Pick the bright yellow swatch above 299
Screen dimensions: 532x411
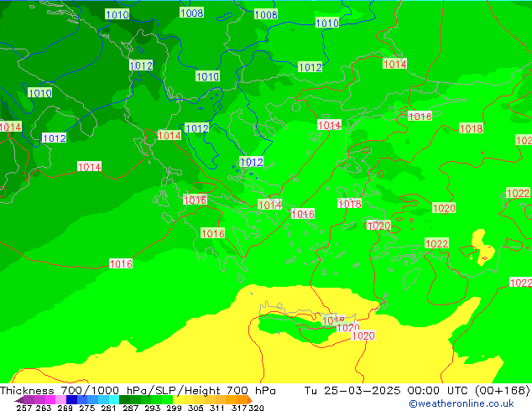click(178, 400)
